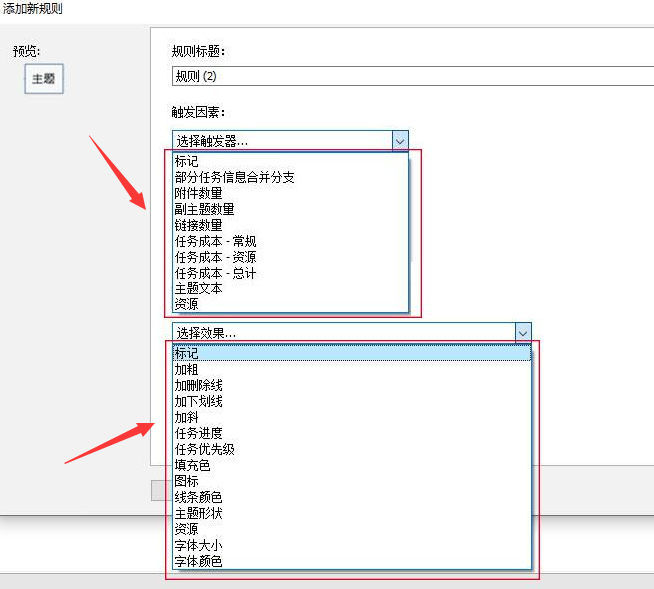Click the 规则标题 input field
This screenshot has height=589, width=654.
click(413, 76)
